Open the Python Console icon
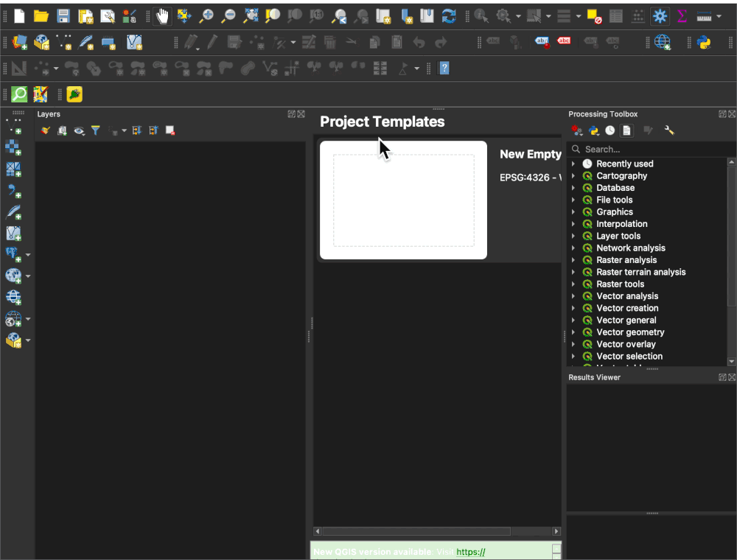The height and width of the screenshot is (560, 737). 704,42
